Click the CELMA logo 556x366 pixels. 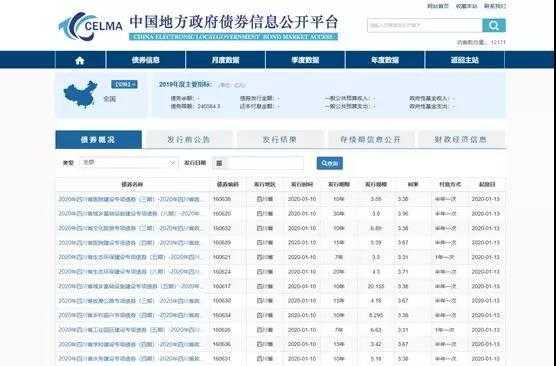(x=91, y=26)
